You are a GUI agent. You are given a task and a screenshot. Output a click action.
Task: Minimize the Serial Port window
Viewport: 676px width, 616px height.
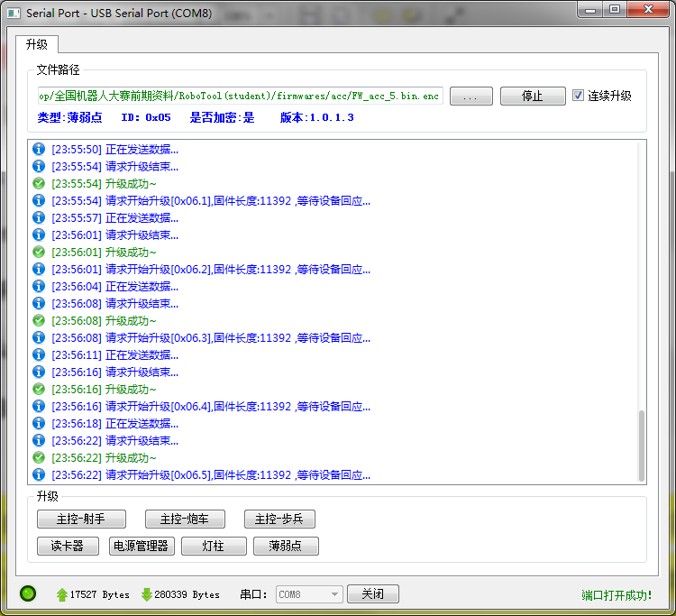click(x=589, y=10)
